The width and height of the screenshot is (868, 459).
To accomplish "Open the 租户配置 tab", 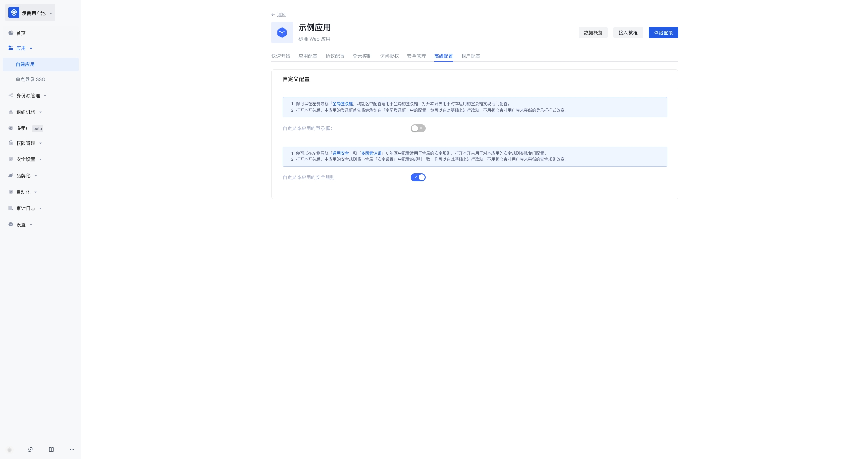I will click(x=470, y=56).
